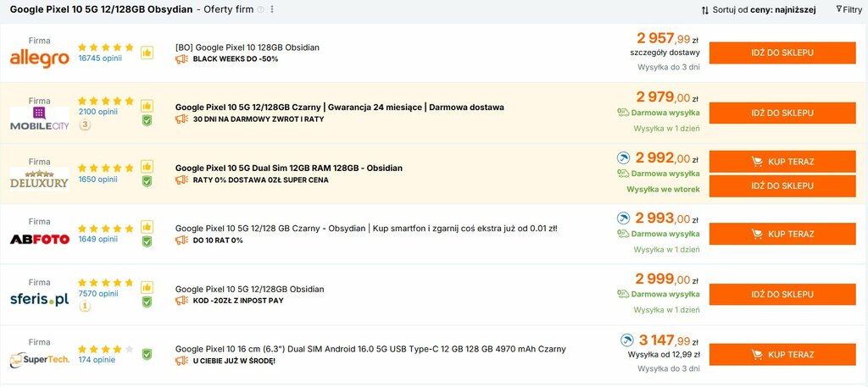The image size is (868, 387).
Task: Click the Mobile City store logo
Action: click(x=39, y=119)
